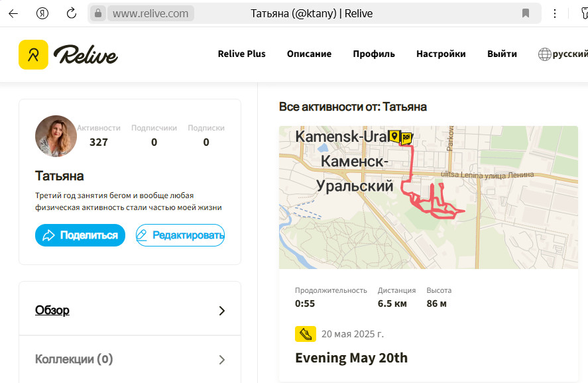Open the browser three-dot menu
The image size is (588, 383).
click(555, 13)
